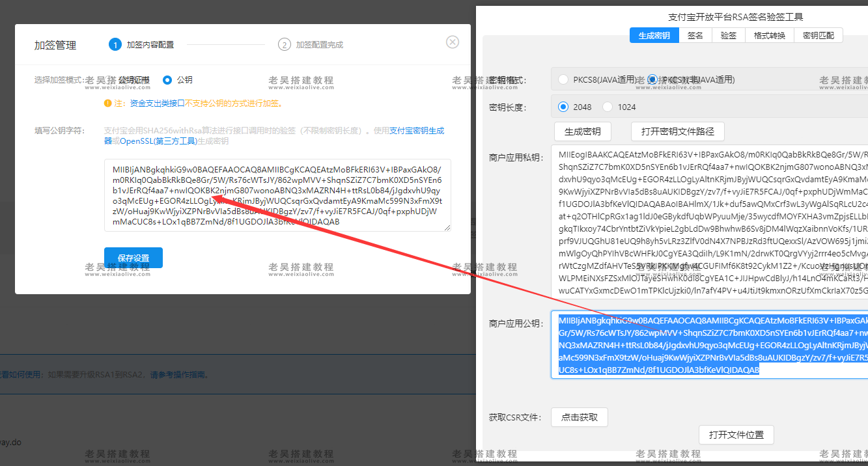868x466 pixels.
Task: Select PKCS8(JAVA适用) key format
Action: 563,79
